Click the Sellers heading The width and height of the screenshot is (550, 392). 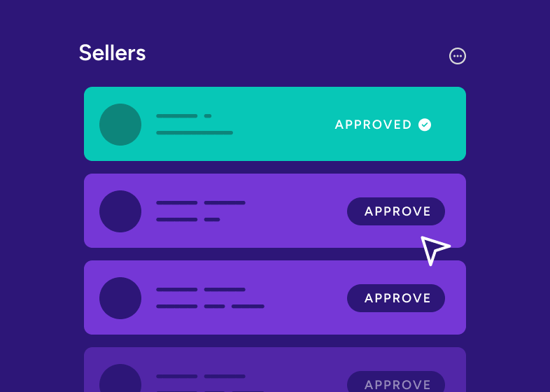point(112,53)
